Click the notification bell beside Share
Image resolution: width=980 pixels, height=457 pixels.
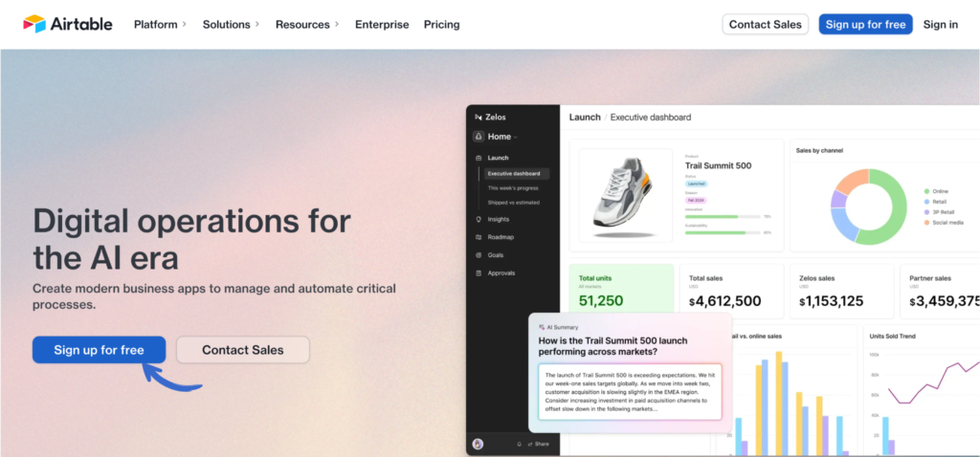click(x=519, y=444)
